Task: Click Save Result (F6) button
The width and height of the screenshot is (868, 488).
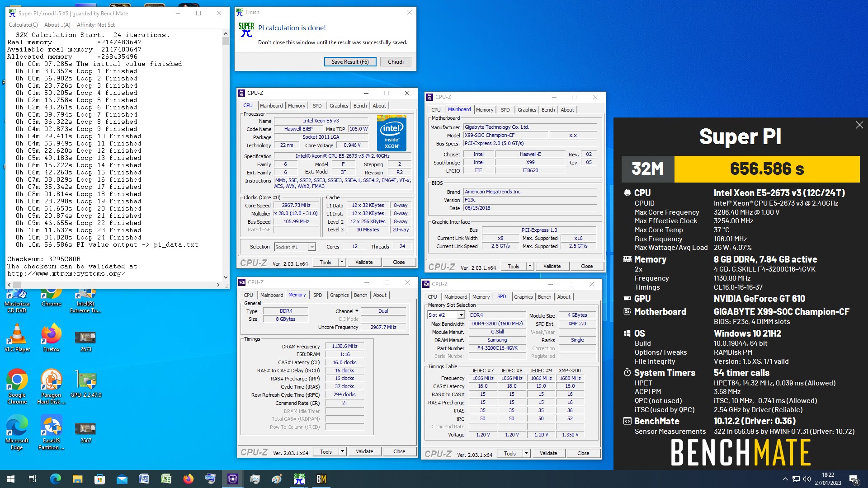Action: 350,62
